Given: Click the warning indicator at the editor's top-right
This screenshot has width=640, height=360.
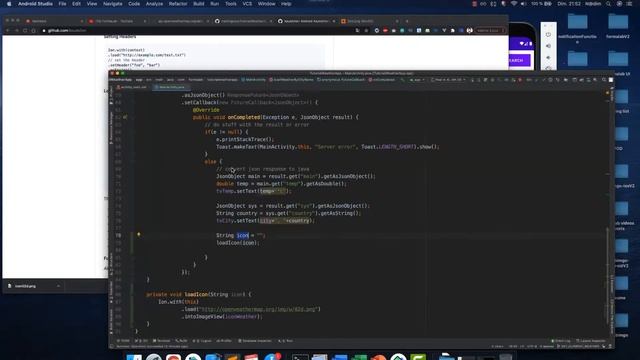Looking at the screenshot, I should (607, 93).
